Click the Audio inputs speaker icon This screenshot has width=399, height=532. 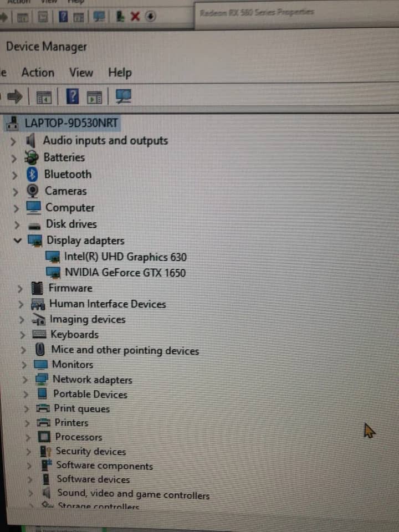30,141
